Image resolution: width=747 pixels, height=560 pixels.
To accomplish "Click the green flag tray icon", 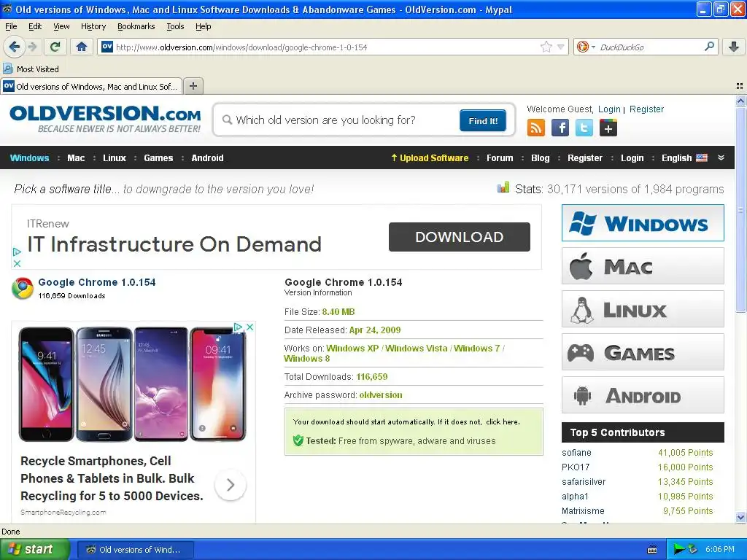I will tap(679, 550).
